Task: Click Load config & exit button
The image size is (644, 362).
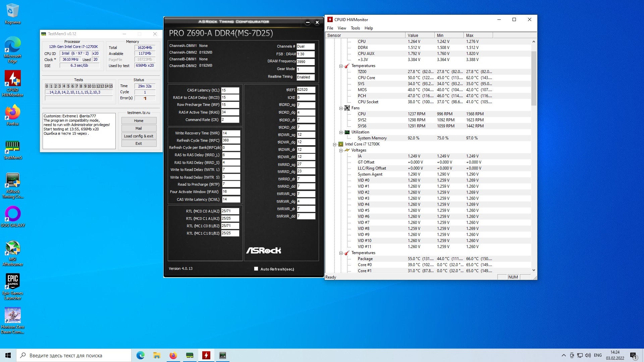Action: pyautogui.click(x=139, y=136)
